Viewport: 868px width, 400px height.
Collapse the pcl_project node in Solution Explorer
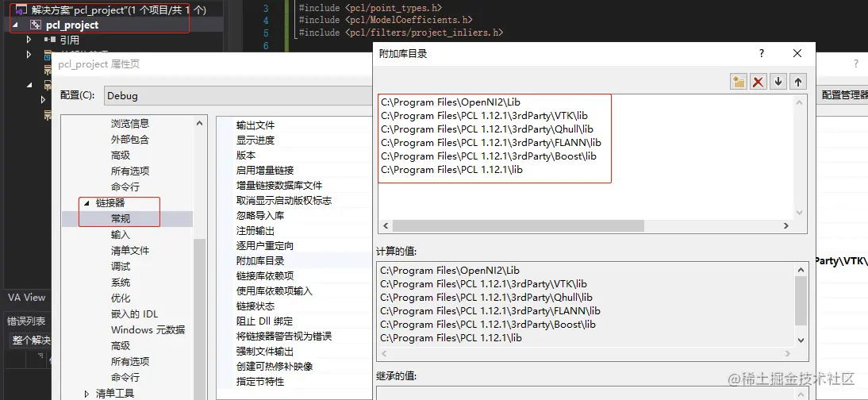15,25
